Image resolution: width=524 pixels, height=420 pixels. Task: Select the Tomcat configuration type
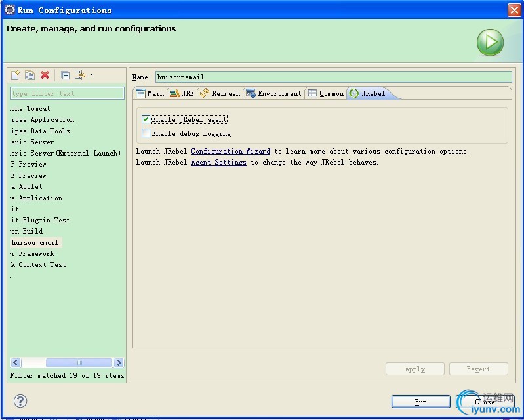(30, 109)
